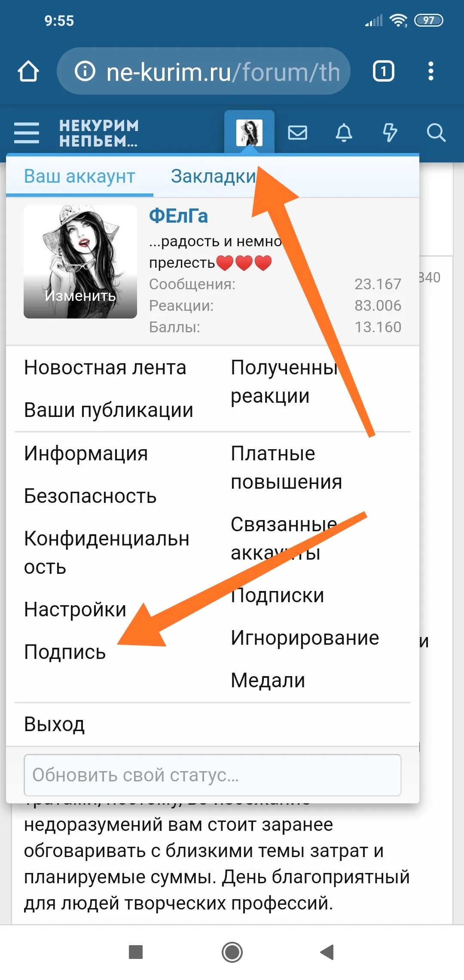Open the lightning bolt what's new icon
Screen dimensions: 464x980
click(390, 132)
